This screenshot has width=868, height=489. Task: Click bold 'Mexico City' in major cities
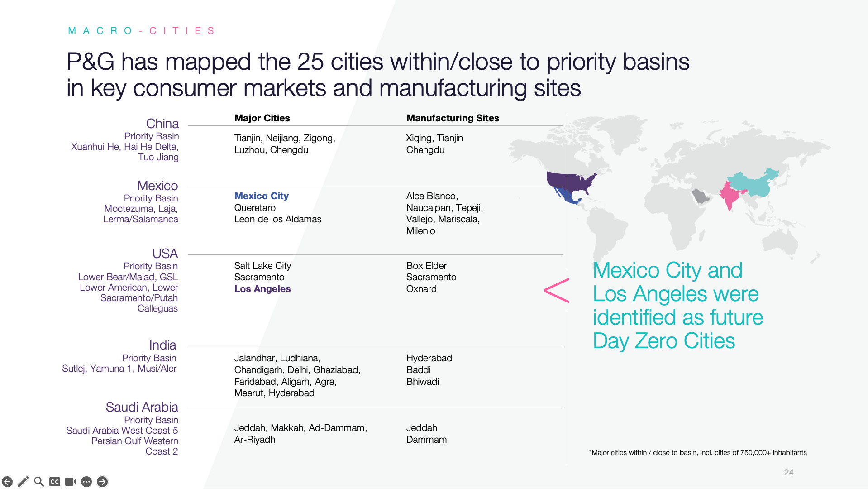[262, 196]
